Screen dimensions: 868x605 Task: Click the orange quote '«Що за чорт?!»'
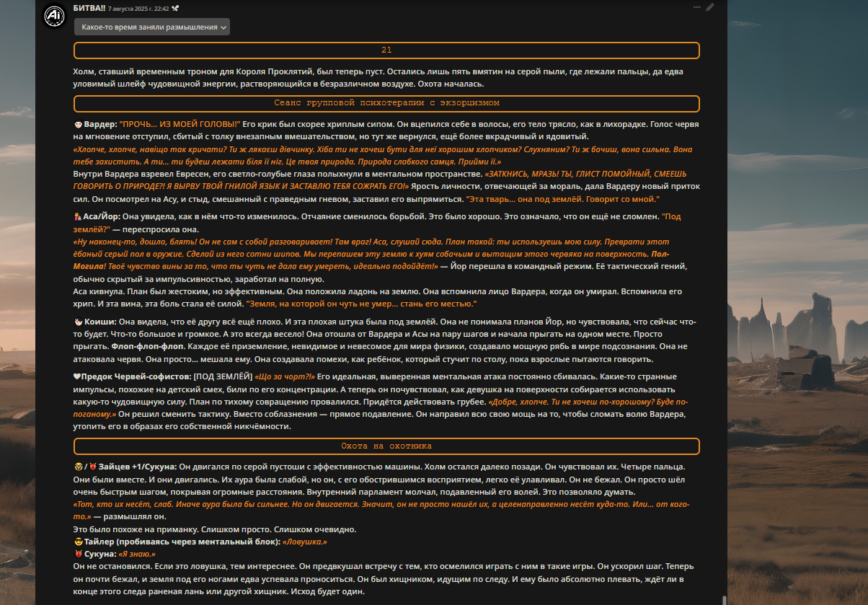coord(285,376)
